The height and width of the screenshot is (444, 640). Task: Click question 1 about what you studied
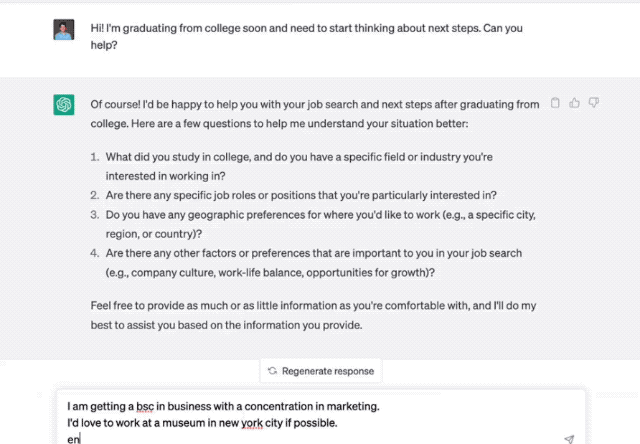[x=299, y=166]
